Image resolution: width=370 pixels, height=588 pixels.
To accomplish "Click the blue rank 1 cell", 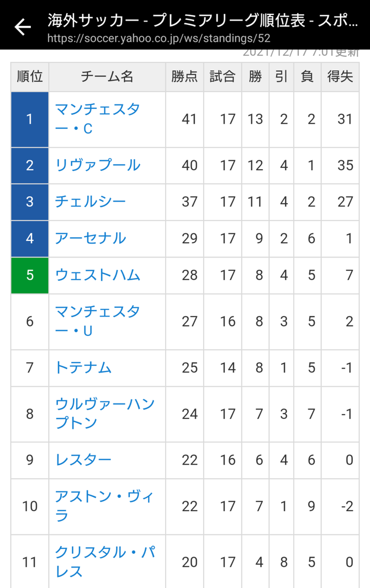I will pos(30,119).
